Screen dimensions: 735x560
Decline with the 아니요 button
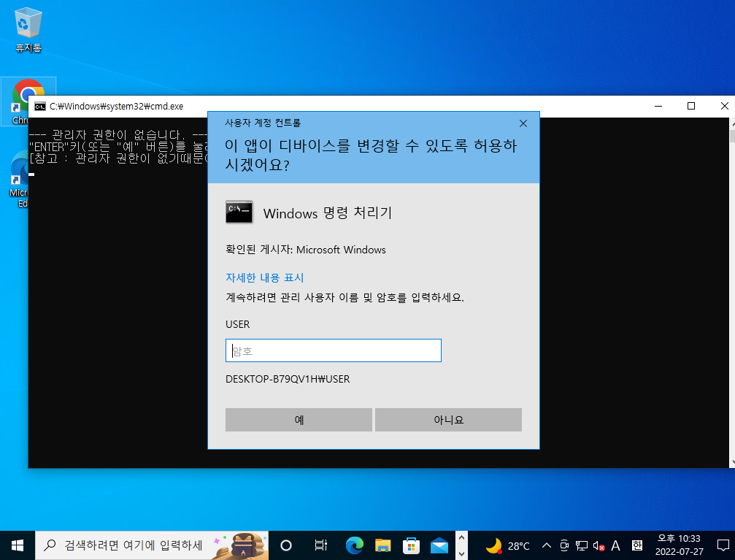click(x=448, y=420)
